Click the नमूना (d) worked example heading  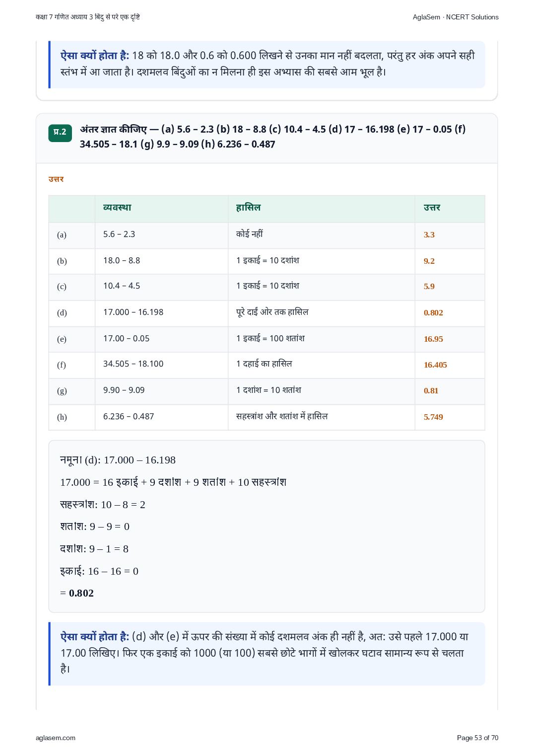pyautogui.click(x=118, y=460)
